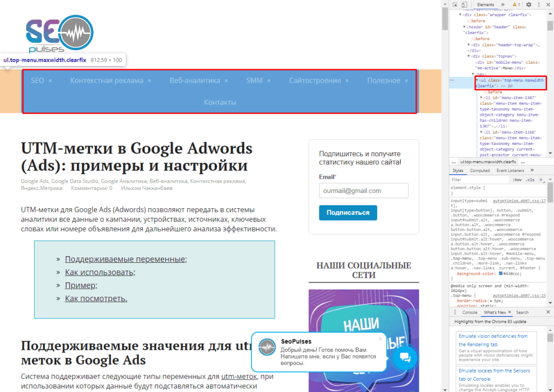Viewport: 554px width, 392px height.
Task: Follow the Поддерживаемые переменные link
Action: (126, 259)
